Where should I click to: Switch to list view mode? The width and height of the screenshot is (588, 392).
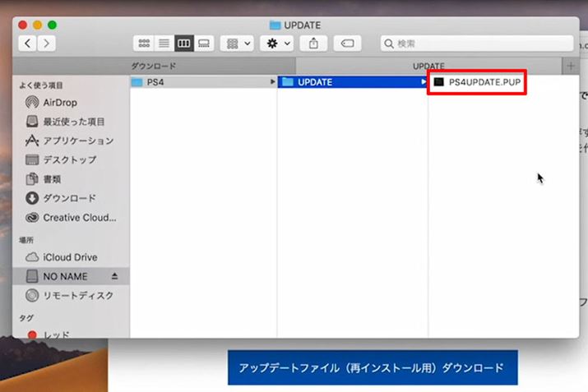(164, 43)
